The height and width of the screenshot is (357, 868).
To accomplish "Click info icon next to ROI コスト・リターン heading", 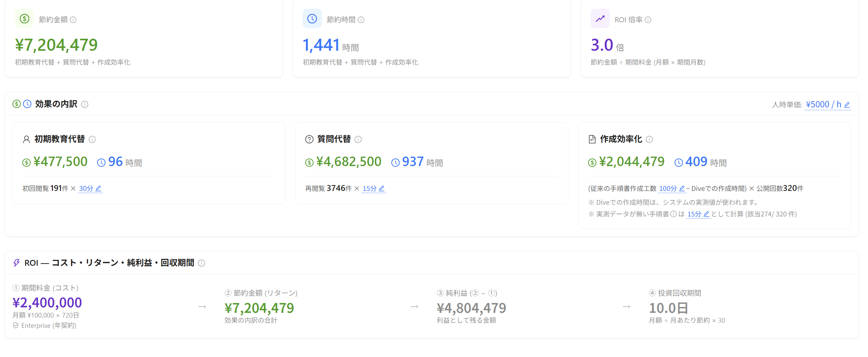I will point(201,263).
